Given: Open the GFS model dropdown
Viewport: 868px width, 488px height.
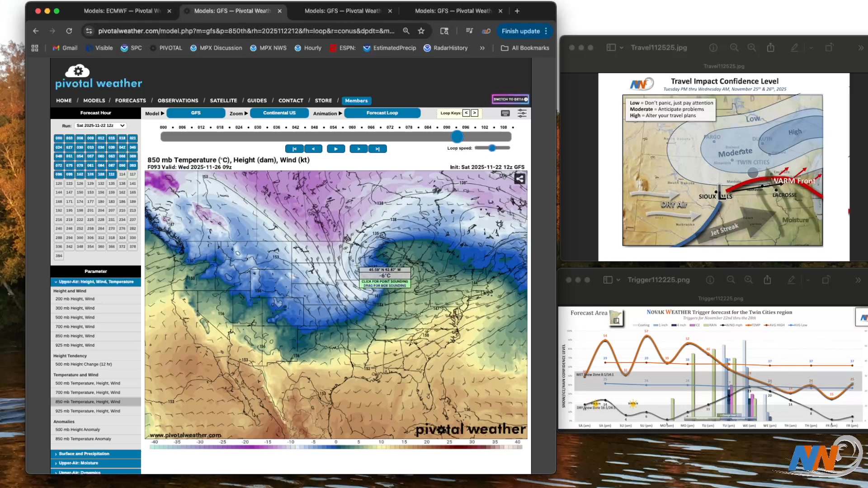Looking at the screenshot, I should pos(196,113).
